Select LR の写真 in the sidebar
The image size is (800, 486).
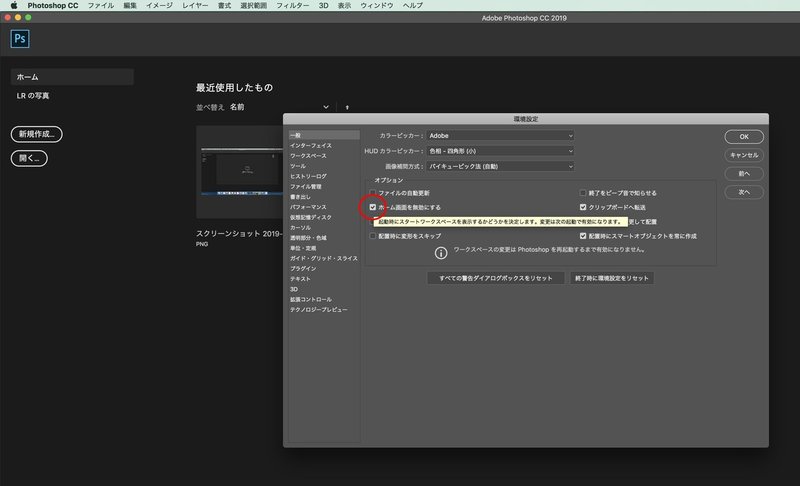33,96
